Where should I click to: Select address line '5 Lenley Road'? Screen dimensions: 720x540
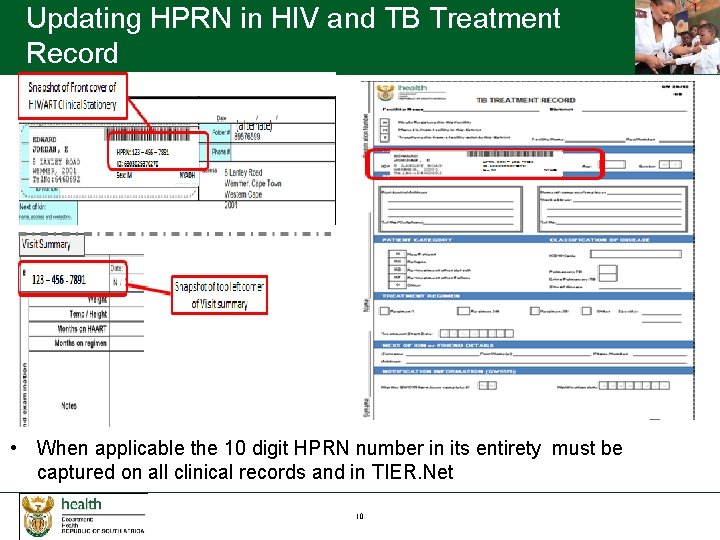coord(243,173)
